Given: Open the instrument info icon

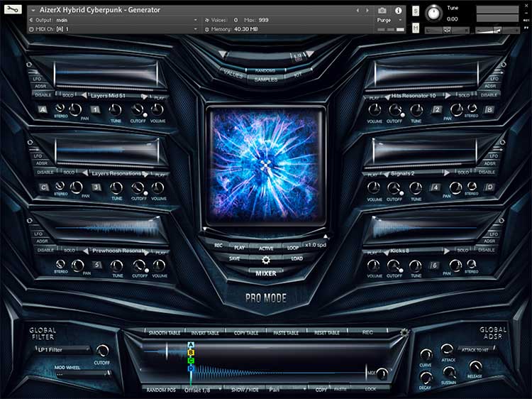Looking at the screenshot, I should pyautogui.click(x=399, y=11).
